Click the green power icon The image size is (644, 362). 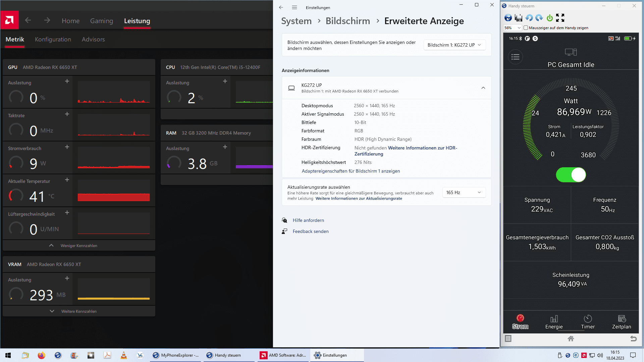550,18
